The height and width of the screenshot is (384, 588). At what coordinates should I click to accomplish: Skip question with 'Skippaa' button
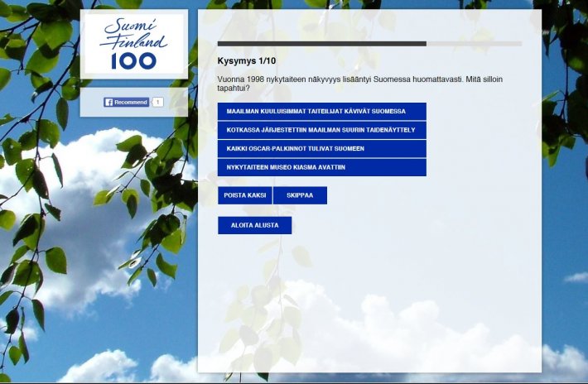300,195
